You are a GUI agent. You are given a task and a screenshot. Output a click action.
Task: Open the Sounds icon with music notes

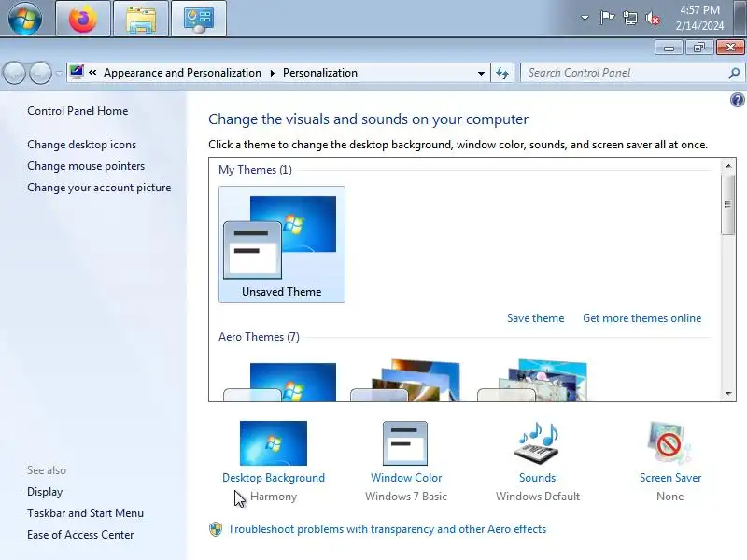click(x=538, y=443)
